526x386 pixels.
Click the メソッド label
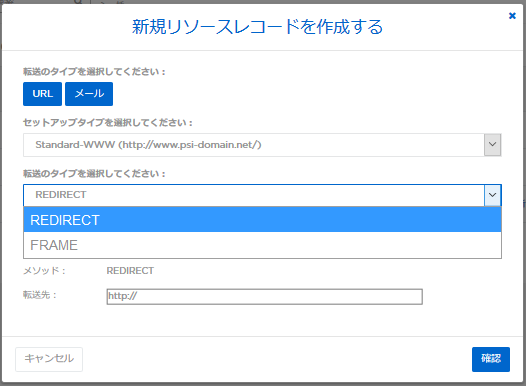click(x=44, y=271)
